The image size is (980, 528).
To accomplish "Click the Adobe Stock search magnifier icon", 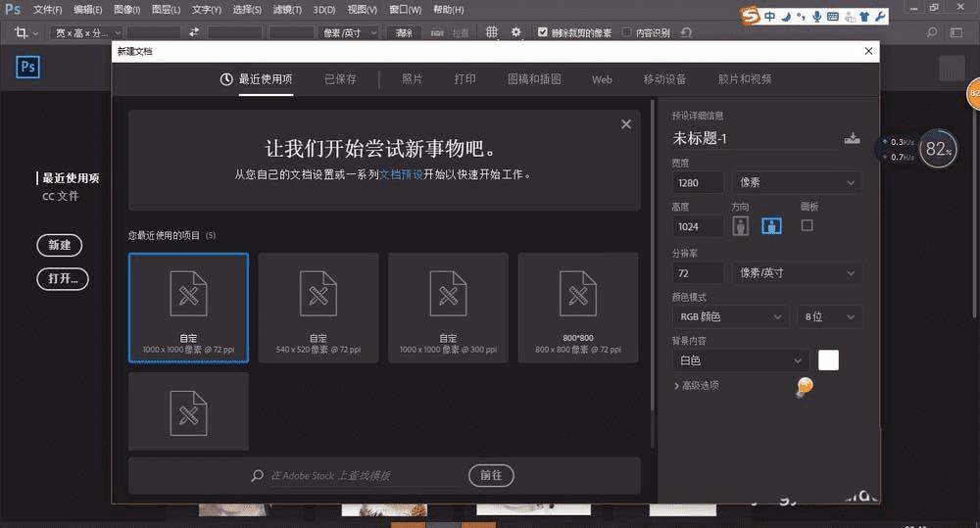I will tap(257, 475).
